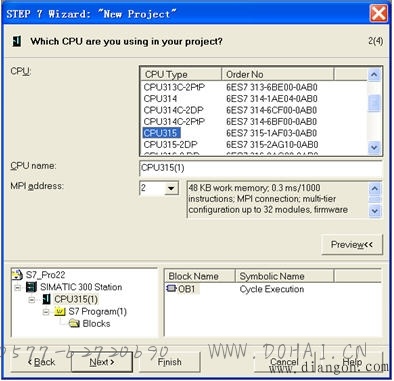Screen dimensions: 394x381
Task: Select SIMATIC 300 Station label in tree
Action: (81, 287)
